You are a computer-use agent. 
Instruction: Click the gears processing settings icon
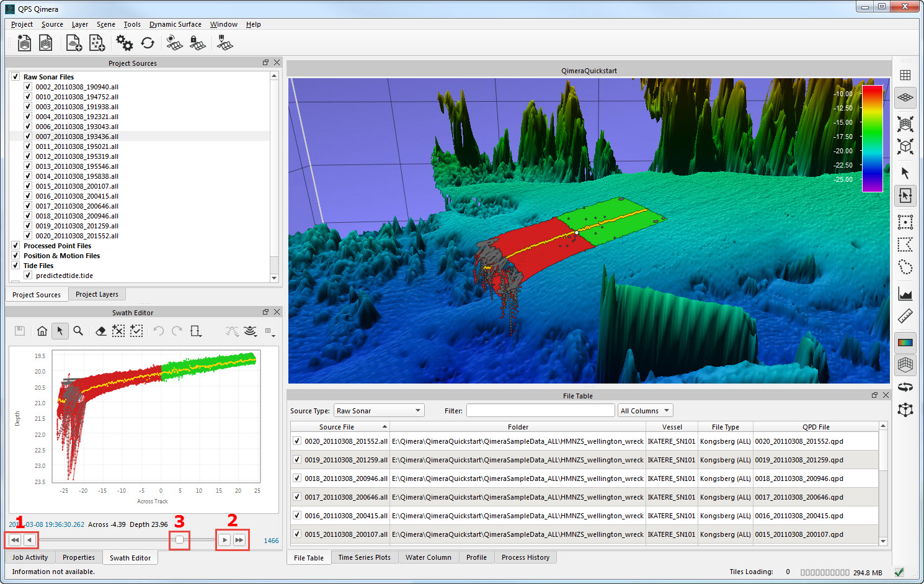124,43
